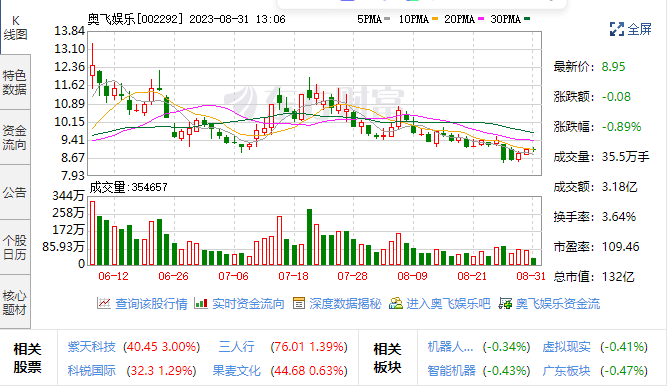Click the 换手率 value 3.64%
The height and width of the screenshot is (388, 668).
click(x=619, y=216)
